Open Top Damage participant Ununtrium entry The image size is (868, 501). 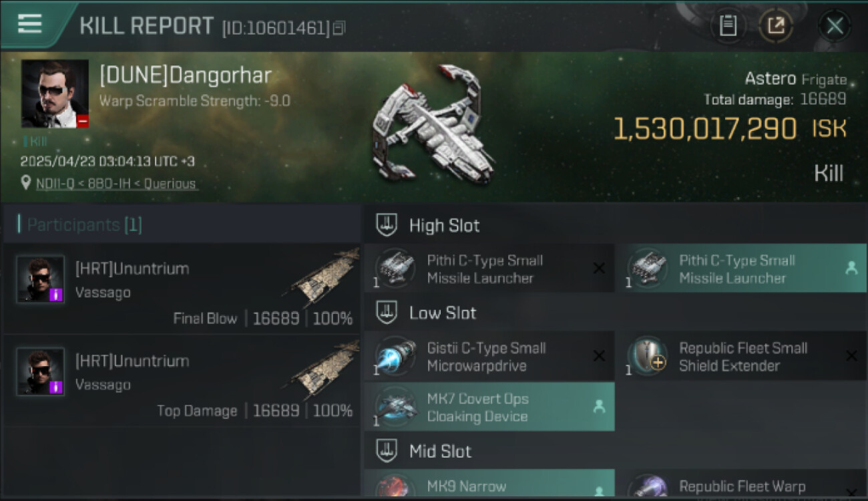[182, 381]
